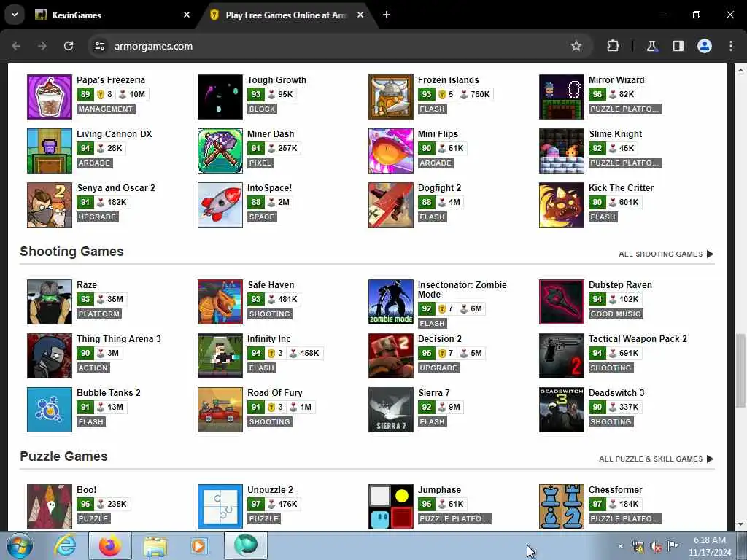
Task: Open Thing Thing Arena 3 icon
Action: [x=50, y=356]
